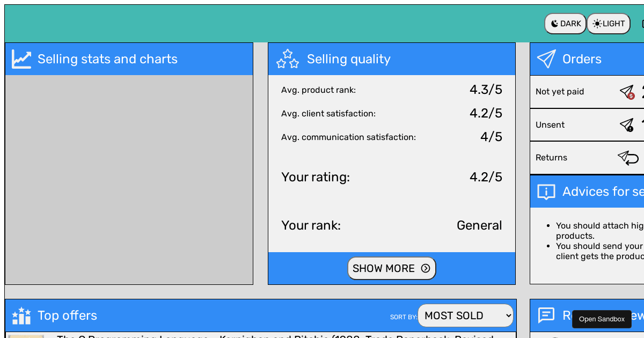Open the MOST SOLD sorting dropdown

point(465,315)
